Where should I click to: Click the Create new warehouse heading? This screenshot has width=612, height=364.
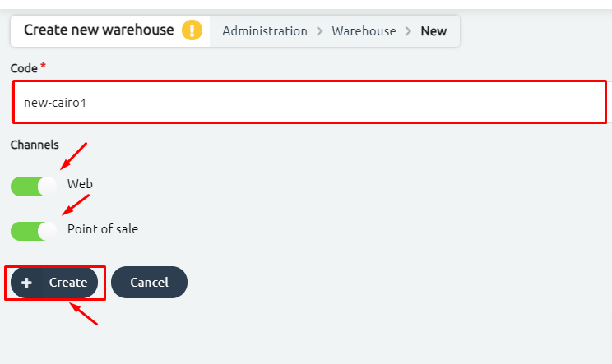click(99, 30)
